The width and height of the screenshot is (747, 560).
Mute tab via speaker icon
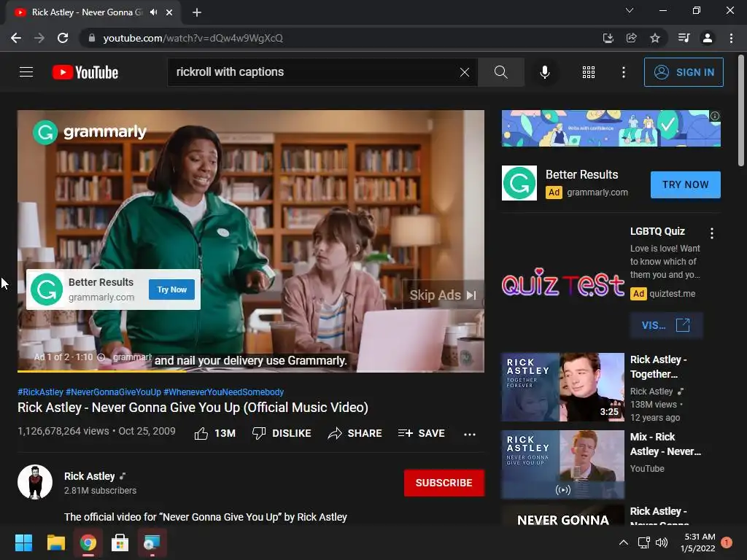coord(153,12)
